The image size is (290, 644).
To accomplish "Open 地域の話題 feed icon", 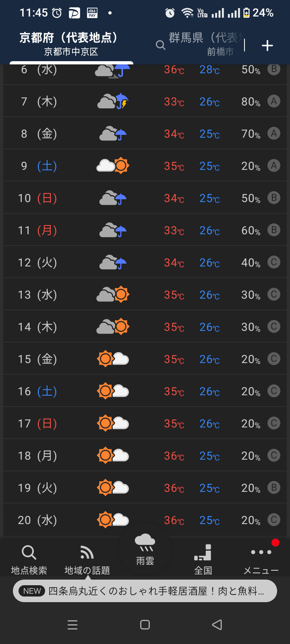I will point(87,559).
